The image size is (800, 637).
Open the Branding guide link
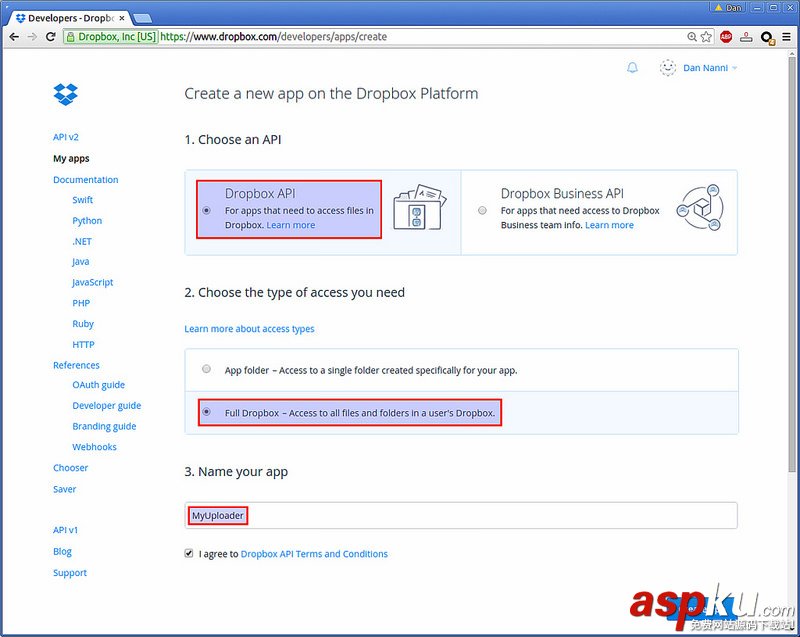point(104,426)
